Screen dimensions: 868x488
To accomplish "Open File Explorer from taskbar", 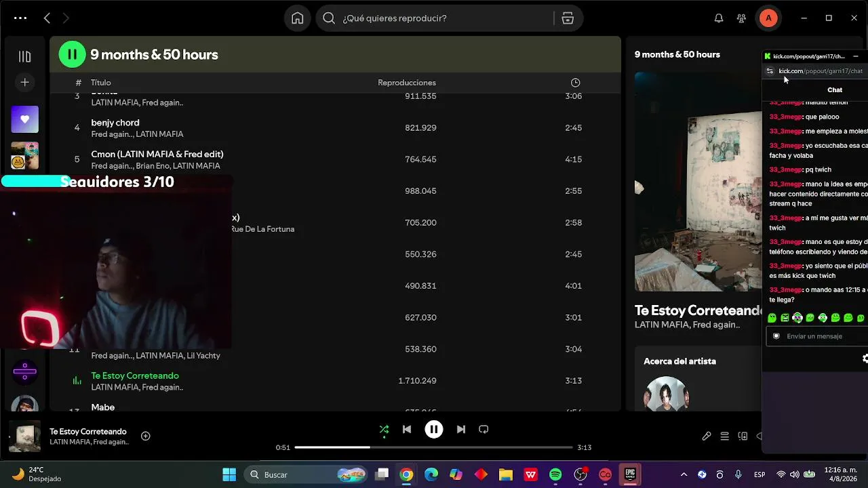I will tap(506, 474).
